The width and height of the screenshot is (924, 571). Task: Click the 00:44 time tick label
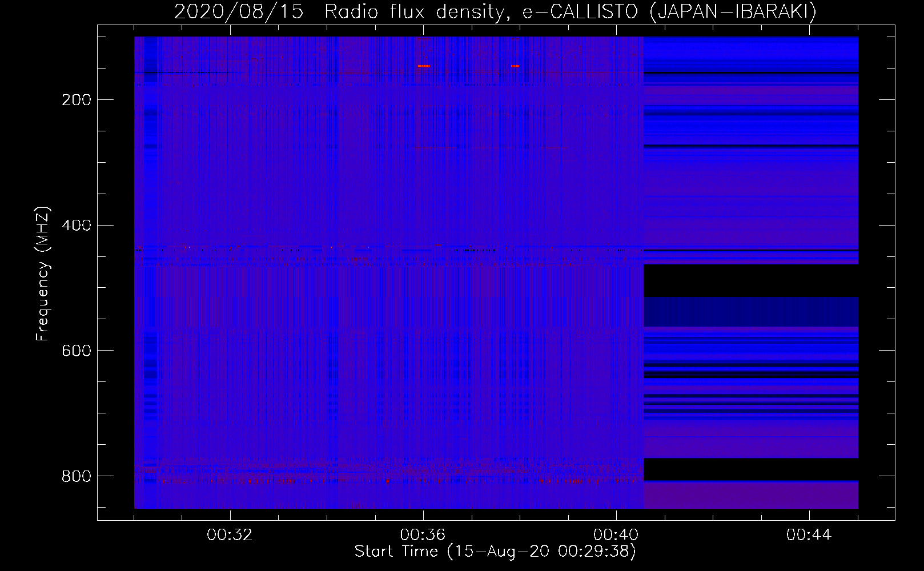point(809,534)
